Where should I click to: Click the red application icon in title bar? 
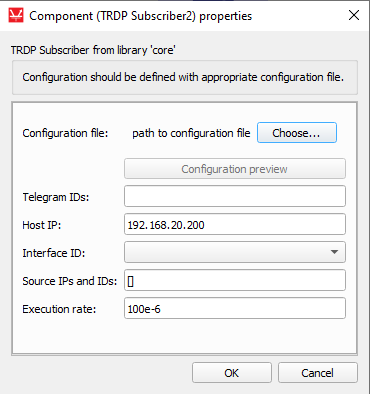16,16
